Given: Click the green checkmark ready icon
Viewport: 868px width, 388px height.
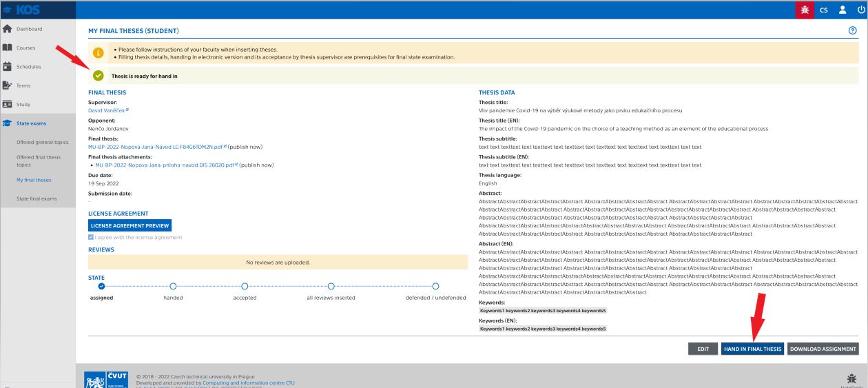Looking at the screenshot, I should click(x=99, y=76).
